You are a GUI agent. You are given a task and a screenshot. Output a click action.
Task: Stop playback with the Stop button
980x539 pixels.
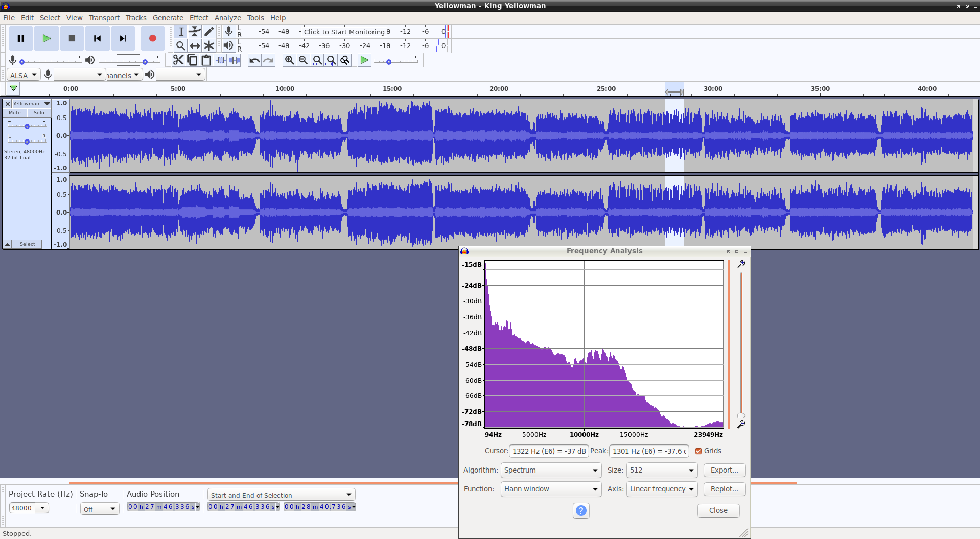(72, 38)
